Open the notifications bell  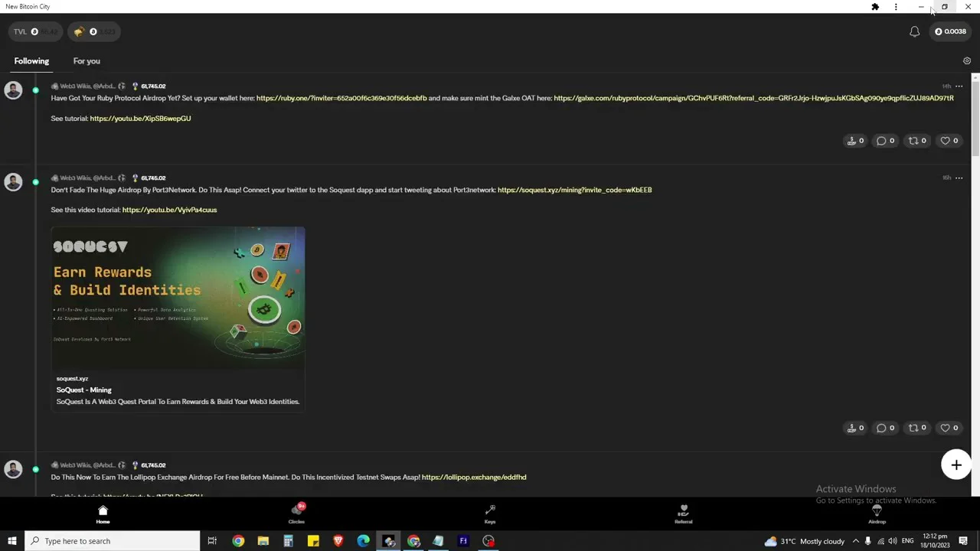pos(914,31)
